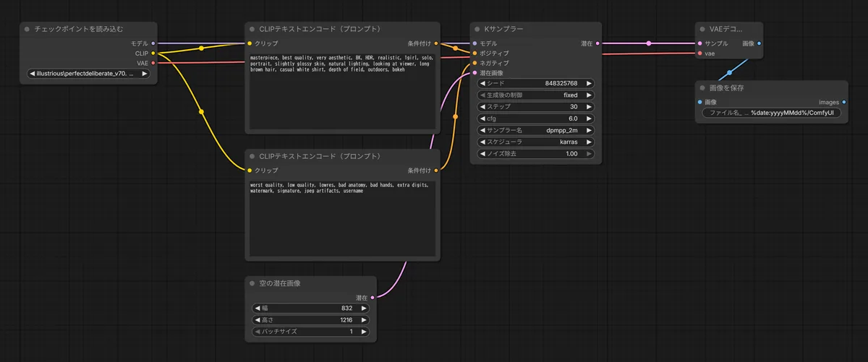Click クリップ input slot of negative prompt node
The width and height of the screenshot is (868, 362).
(250, 171)
